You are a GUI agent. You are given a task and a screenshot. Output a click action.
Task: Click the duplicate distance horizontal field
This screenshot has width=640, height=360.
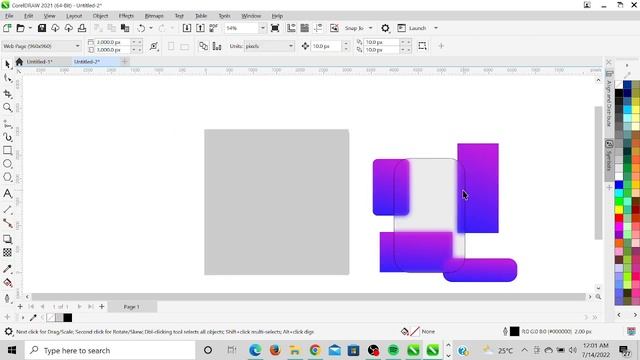coord(382,42)
